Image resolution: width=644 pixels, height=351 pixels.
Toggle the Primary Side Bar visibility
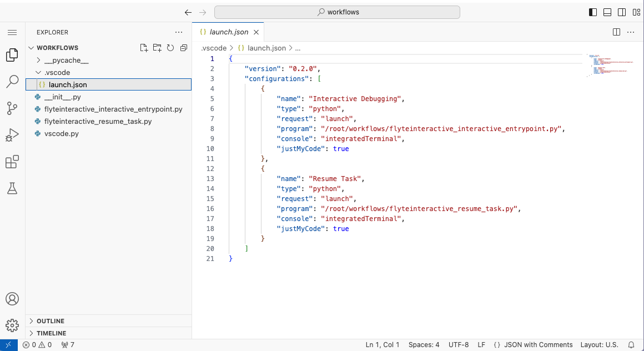pyautogui.click(x=592, y=12)
